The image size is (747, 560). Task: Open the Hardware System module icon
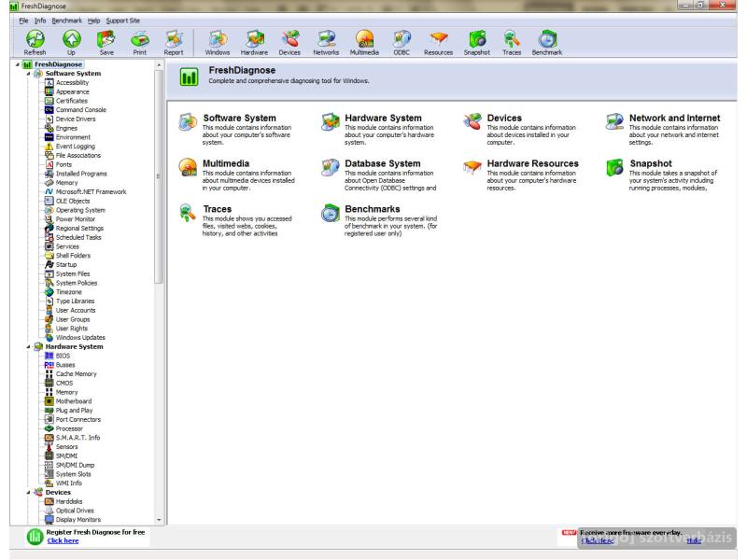[x=331, y=122]
